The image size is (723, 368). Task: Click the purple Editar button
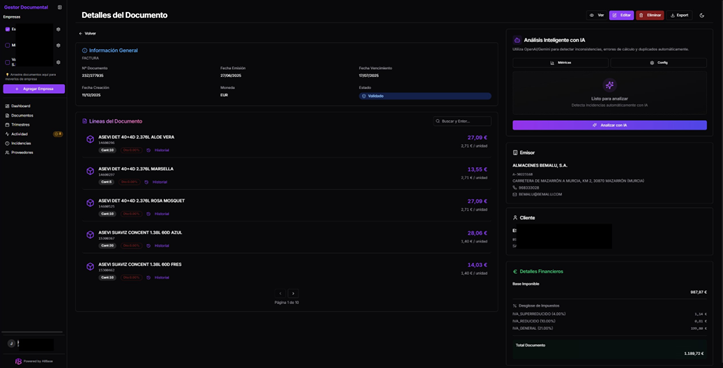point(621,15)
